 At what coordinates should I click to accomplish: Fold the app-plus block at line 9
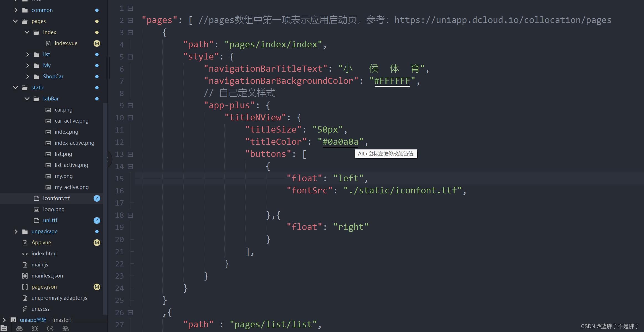tap(130, 106)
